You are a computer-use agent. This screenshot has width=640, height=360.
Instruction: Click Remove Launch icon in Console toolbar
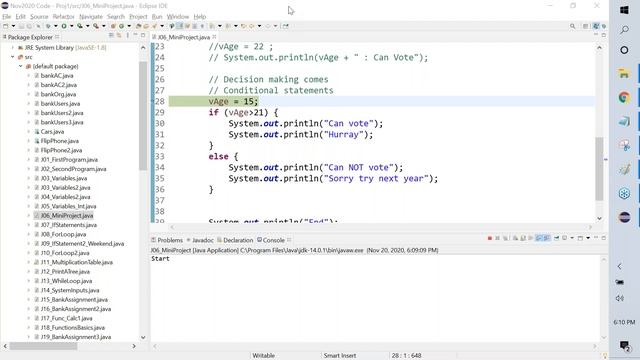pyautogui.click(x=497, y=238)
